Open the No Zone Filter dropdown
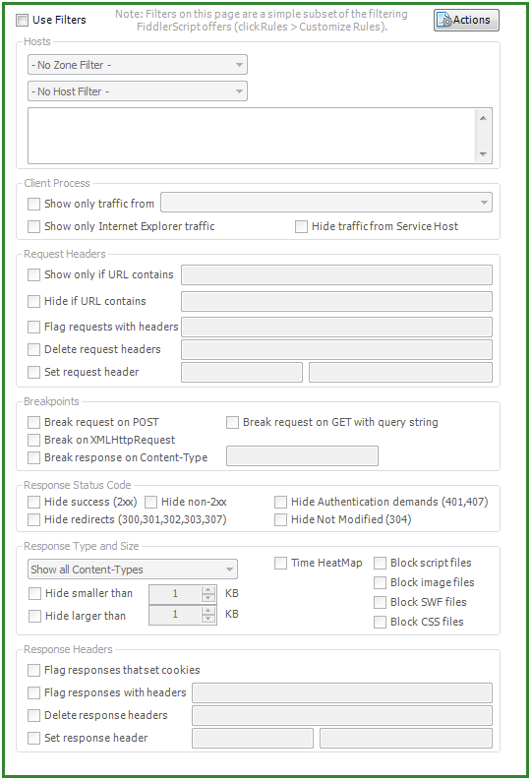 point(138,65)
